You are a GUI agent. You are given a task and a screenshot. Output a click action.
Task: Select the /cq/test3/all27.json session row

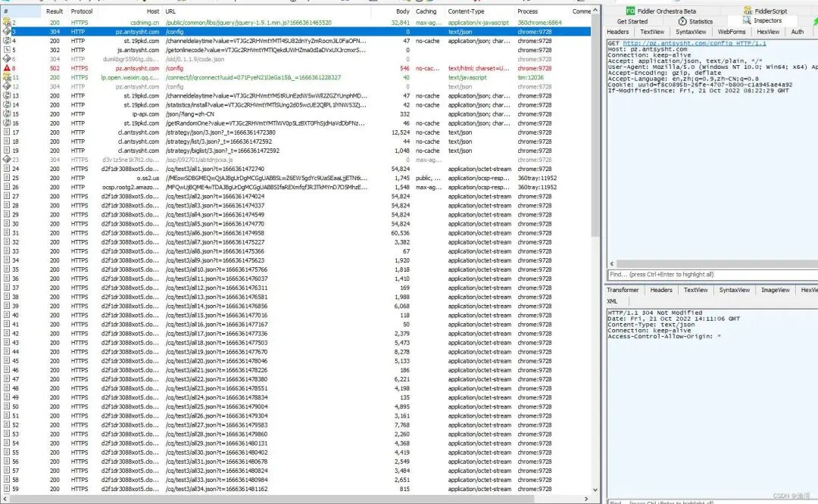click(296, 425)
